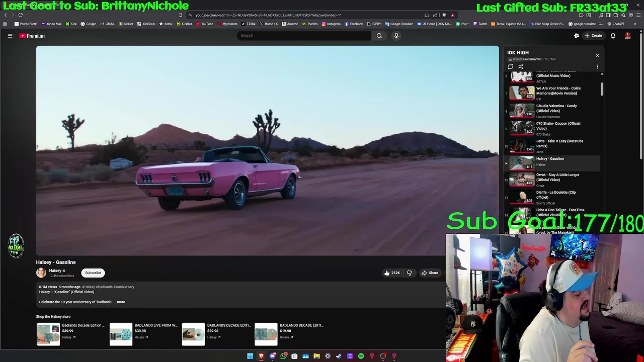Open Yahoo Mail bookmark

pyautogui.click(x=51, y=24)
